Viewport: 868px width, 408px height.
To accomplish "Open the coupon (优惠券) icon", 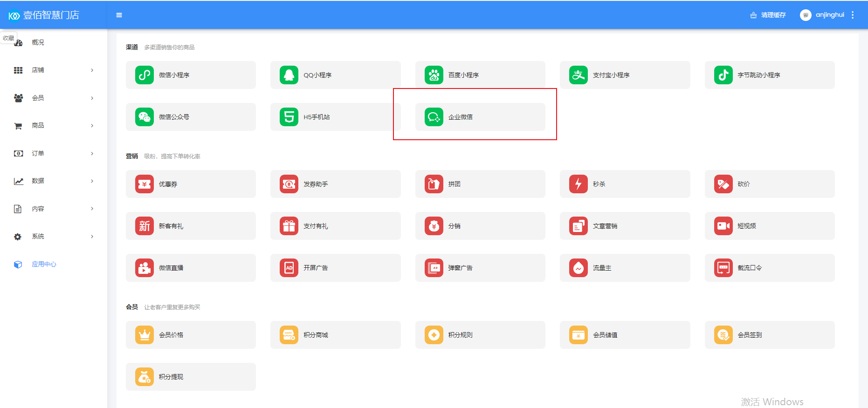I will tap(145, 184).
